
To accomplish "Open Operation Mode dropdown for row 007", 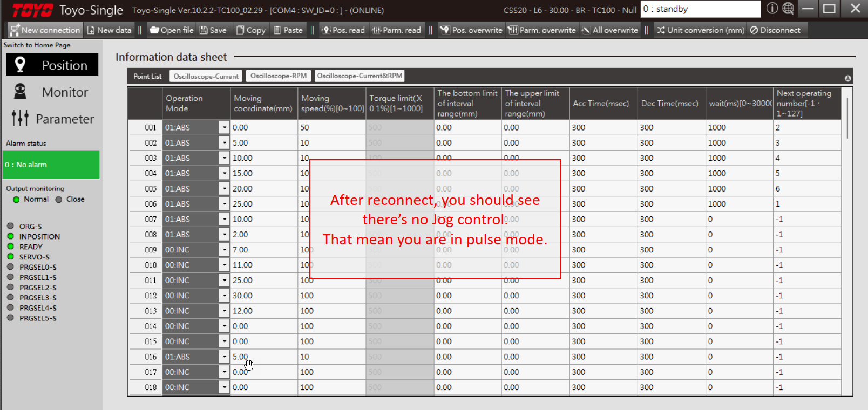I will pos(225,219).
